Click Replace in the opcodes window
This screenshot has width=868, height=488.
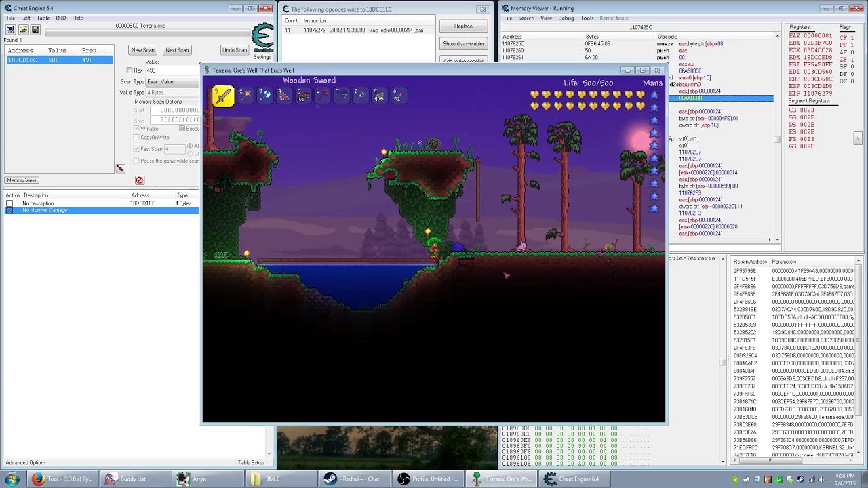464,26
